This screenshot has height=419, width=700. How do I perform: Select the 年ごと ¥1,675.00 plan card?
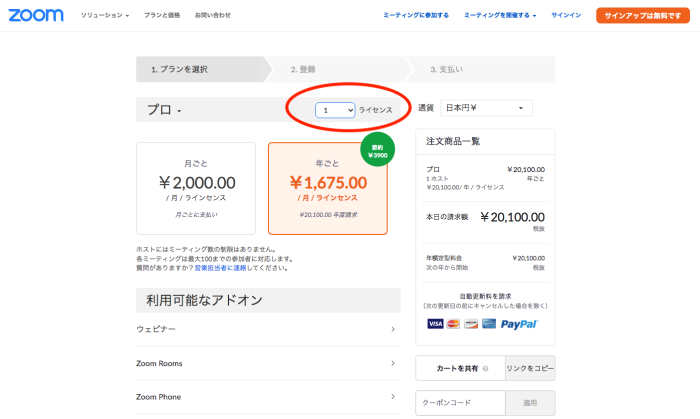328,188
